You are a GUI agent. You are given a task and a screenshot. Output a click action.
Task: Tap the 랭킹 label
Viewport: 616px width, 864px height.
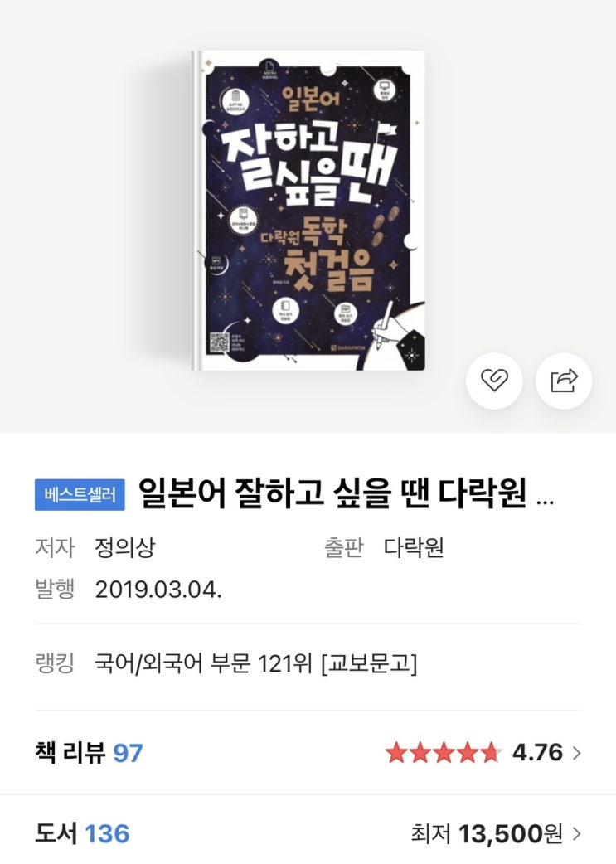click(x=55, y=663)
